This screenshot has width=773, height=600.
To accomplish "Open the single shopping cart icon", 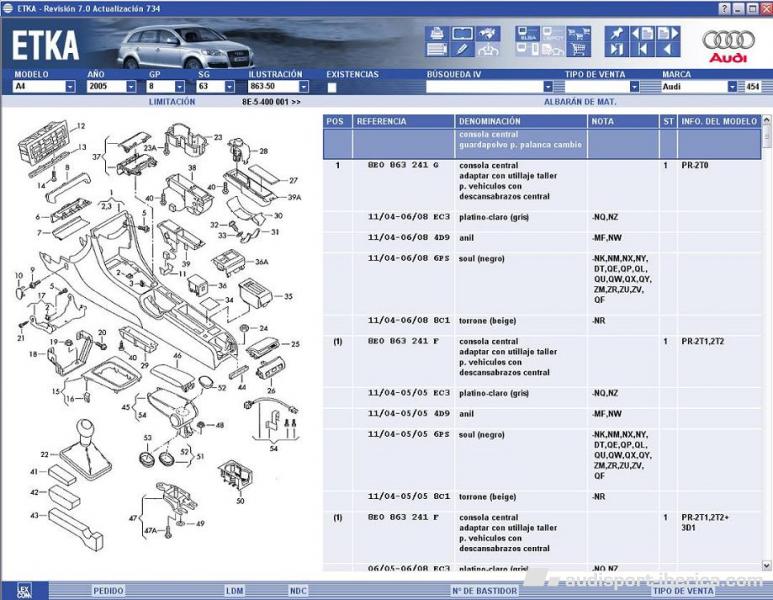I will point(578,49).
